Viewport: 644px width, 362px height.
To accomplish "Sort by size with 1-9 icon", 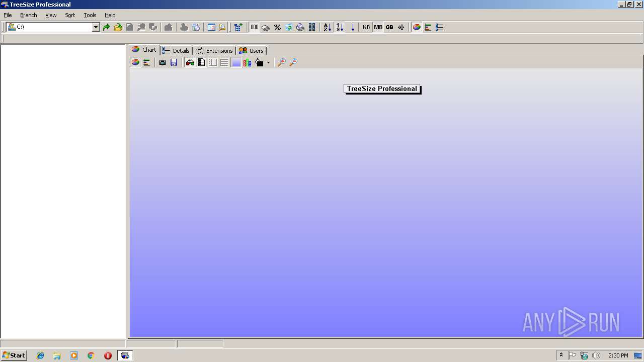I will click(340, 27).
